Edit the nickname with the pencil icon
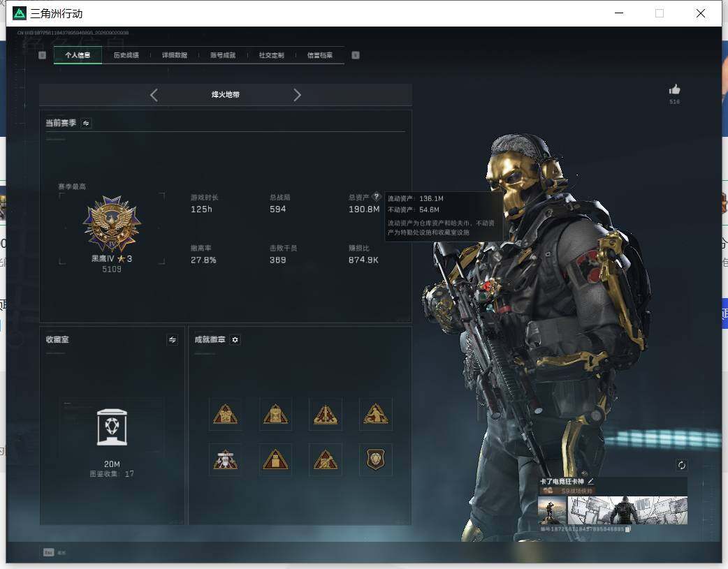728x569 pixels. point(590,482)
